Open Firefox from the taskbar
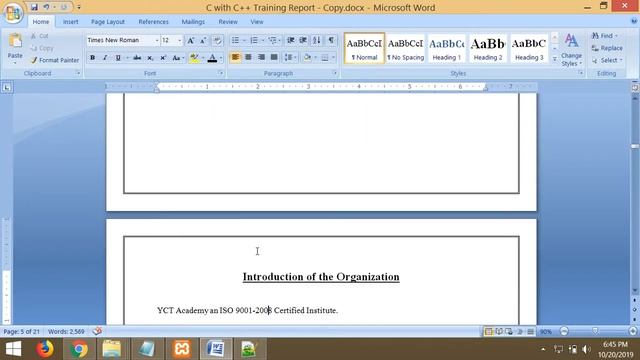The image size is (640, 360). pos(45,349)
